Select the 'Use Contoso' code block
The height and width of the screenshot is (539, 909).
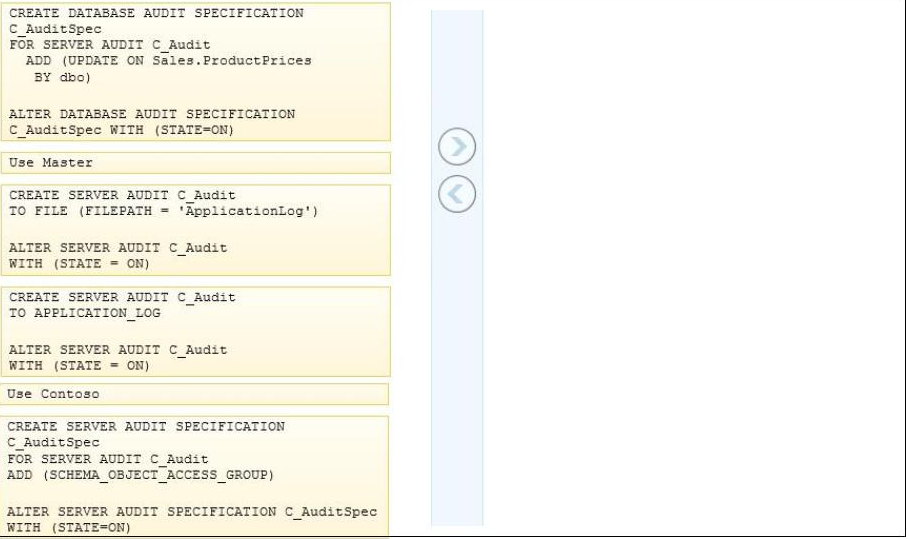(x=195, y=394)
